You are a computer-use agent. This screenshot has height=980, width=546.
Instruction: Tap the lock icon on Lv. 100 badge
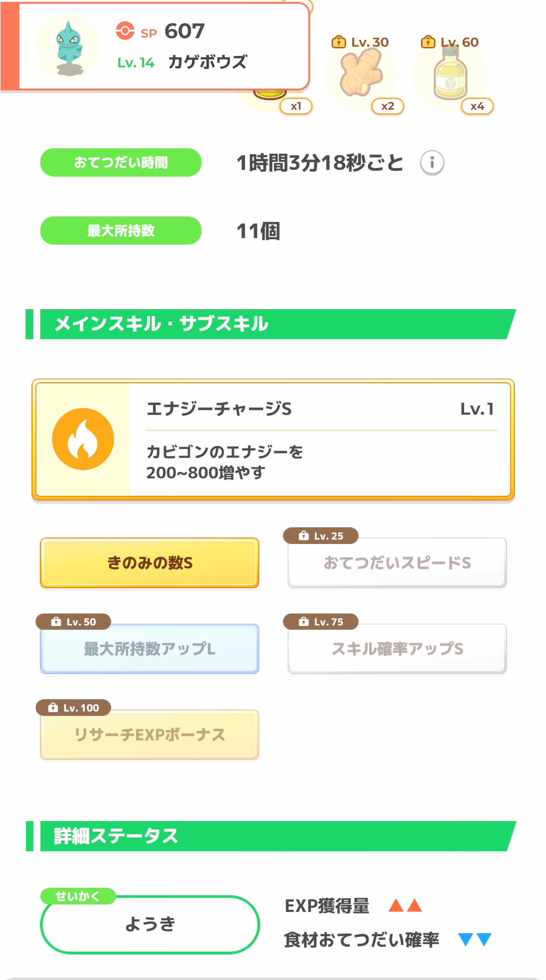[x=53, y=708]
